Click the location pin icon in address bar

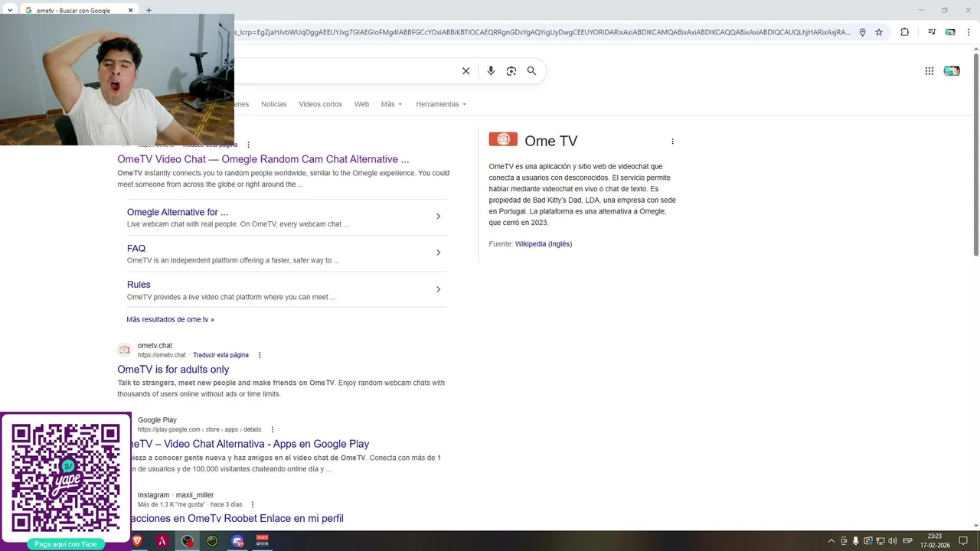[862, 32]
